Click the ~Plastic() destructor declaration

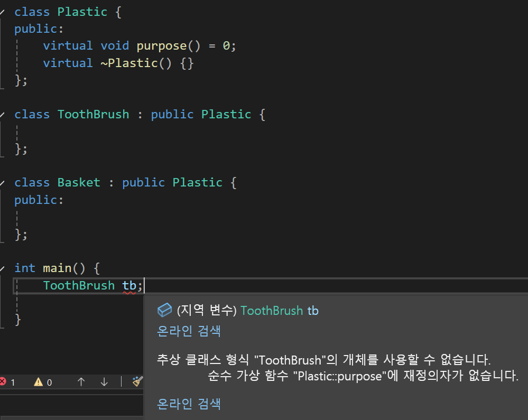click(x=136, y=63)
